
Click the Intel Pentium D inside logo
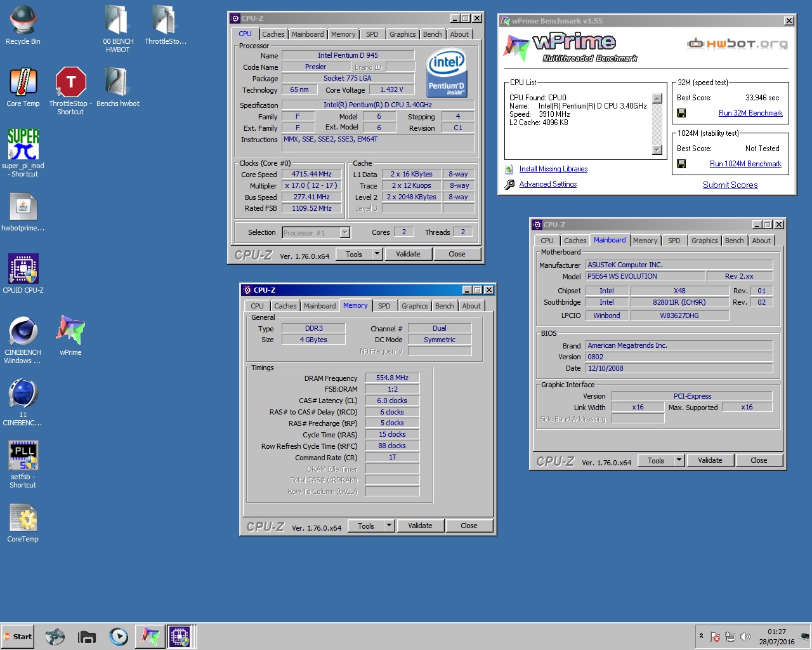tap(447, 72)
